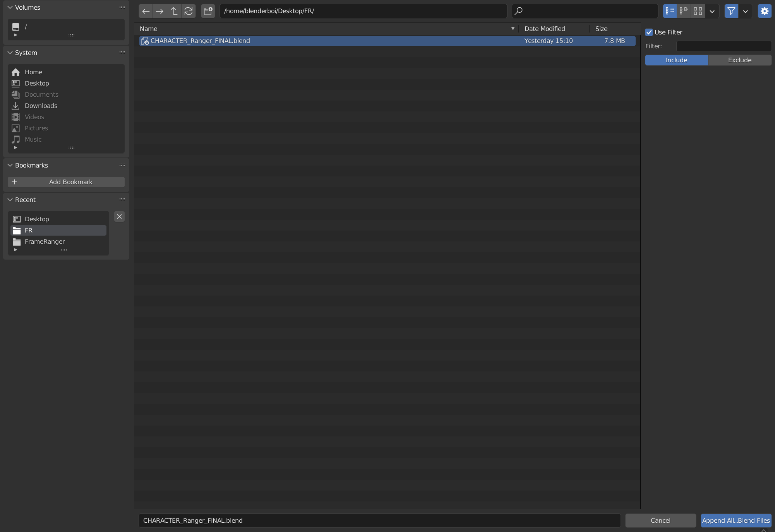Select CHARACTER_Ranger_FINAL.blend file
The image size is (775, 532).
pos(387,41)
